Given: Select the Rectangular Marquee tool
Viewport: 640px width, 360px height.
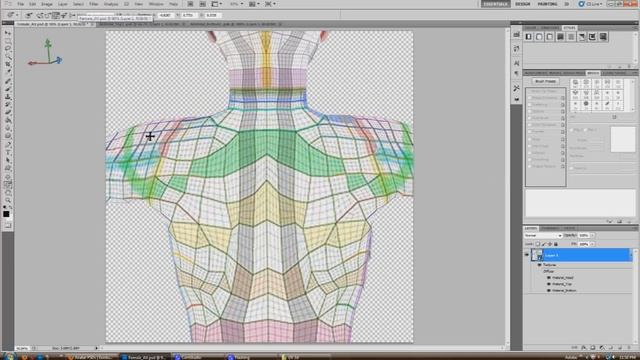Looking at the screenshot, I should pos(7,40).
